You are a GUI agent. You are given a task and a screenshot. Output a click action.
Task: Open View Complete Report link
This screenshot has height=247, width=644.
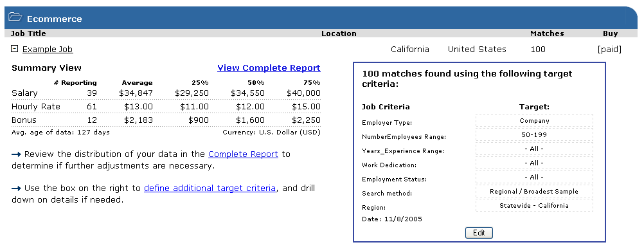pos(269,68)
